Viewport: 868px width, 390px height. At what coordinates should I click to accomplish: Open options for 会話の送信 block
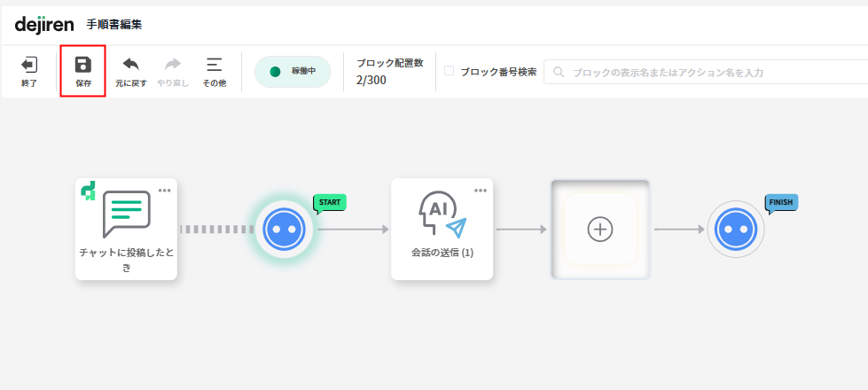click(x=481, y=191)
